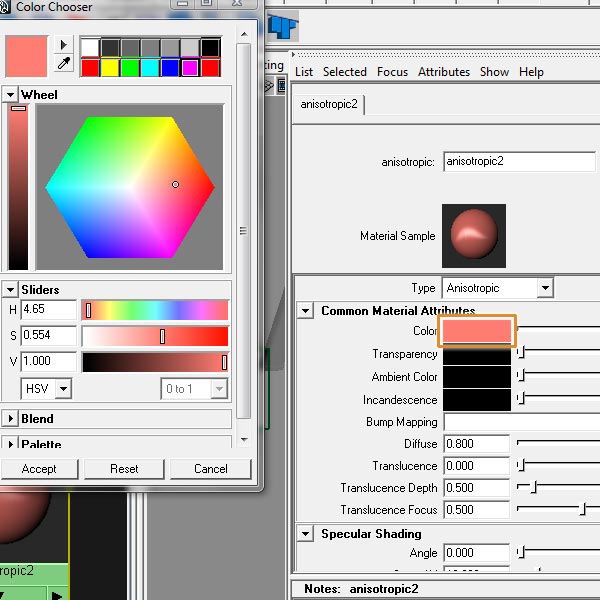
Task: Select the yellow palette swatch
Action: (110, 68)
